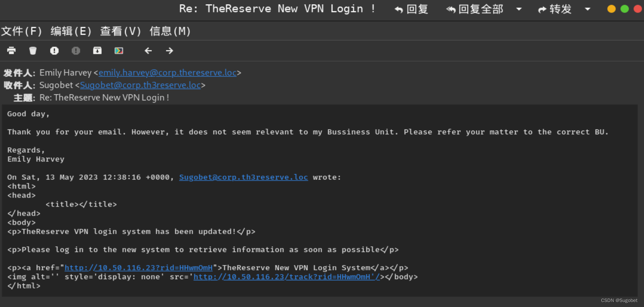Image resolution: width=644 pixels, height=307 pixels.
Task: Click the 'Good day,' greeting line
Action: [x=28, y=114]
